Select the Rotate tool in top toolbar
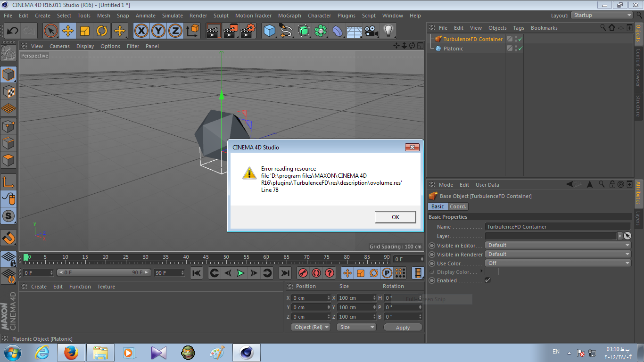Image resolution: width=644 pixels, height=362 pixels. [x=102, y=31]
